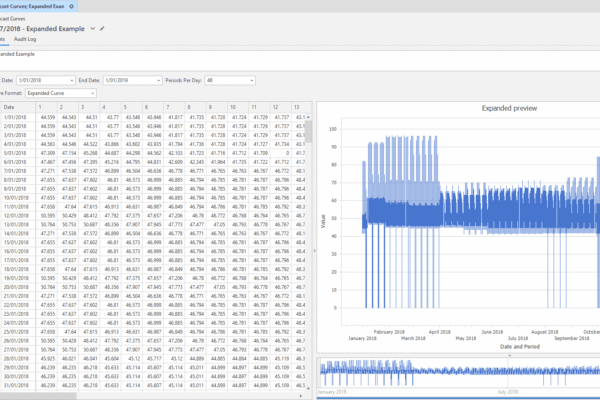Click the cell 47.271 in row 7/01/2018
600x400 pixels.
click(x=48, y=171)
